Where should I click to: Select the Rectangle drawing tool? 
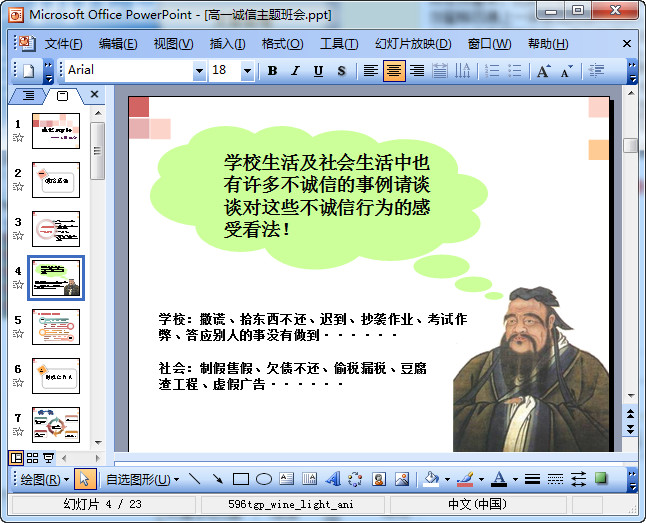[241, 479]
